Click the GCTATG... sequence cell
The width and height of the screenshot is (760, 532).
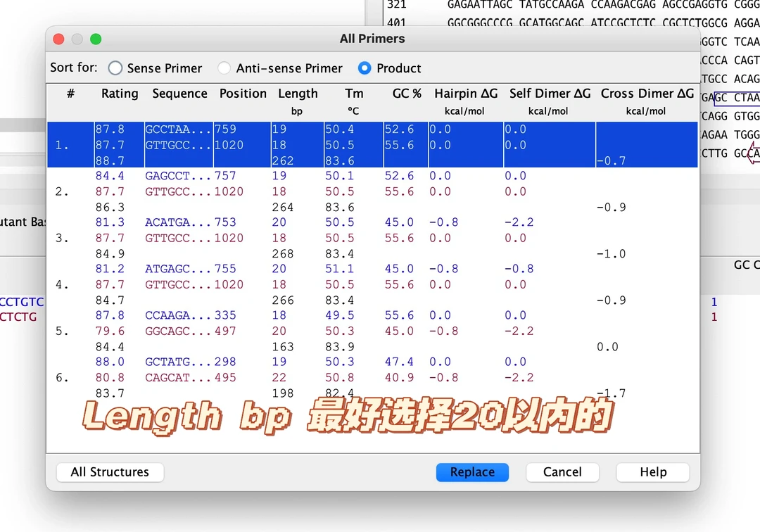click(x=178, y=362)
